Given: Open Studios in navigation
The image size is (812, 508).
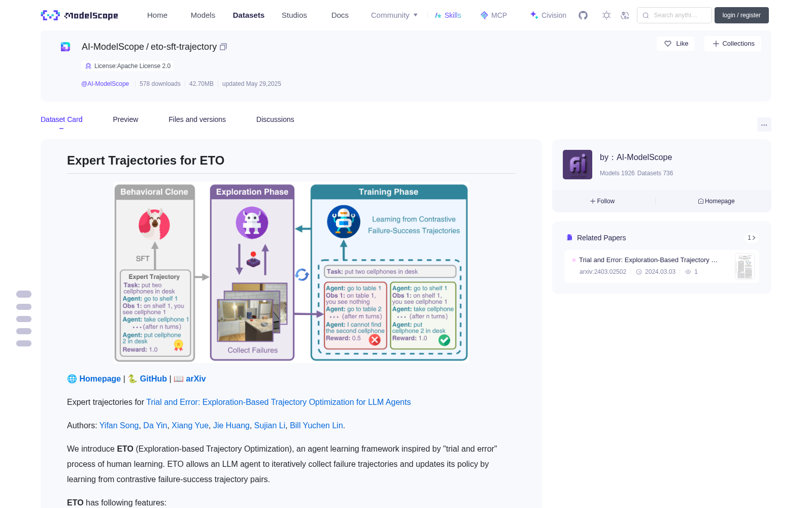Looking at the screenshot, I should tap(294, 15).
